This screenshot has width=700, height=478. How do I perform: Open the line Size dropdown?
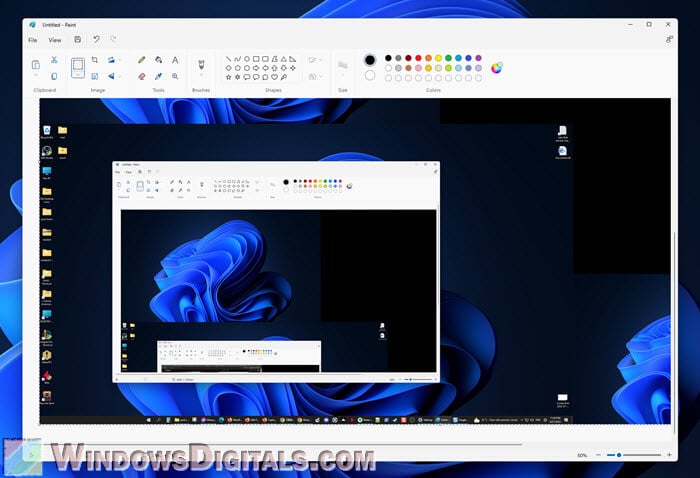(342, 75)
